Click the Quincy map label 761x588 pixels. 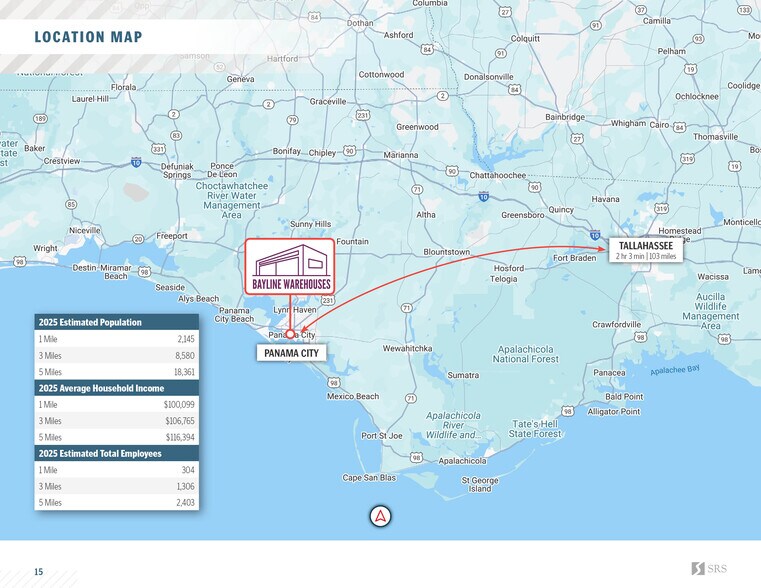561,210
